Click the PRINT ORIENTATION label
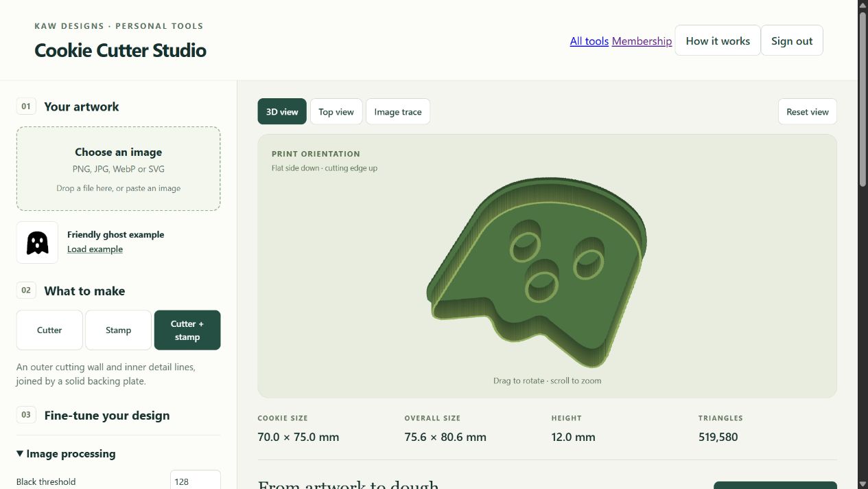The height and width of the screenshot is (489, 868). pos(316,154)
